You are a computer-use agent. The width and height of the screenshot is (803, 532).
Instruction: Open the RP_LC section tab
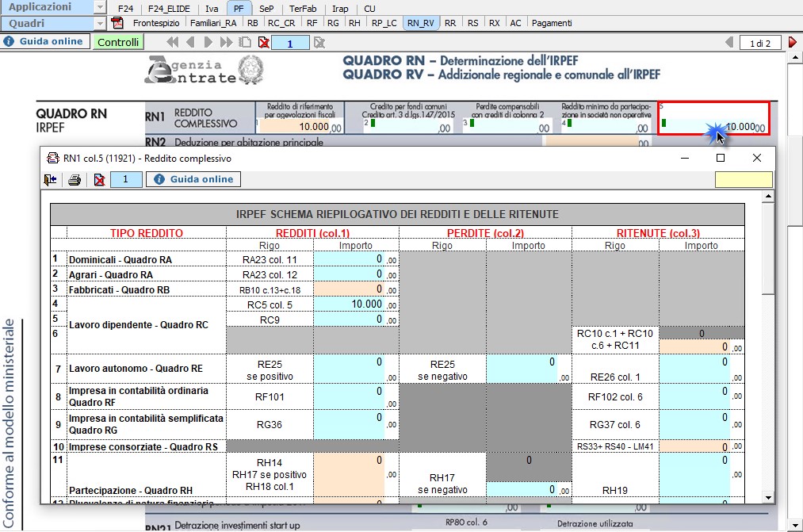pos(384,23)
